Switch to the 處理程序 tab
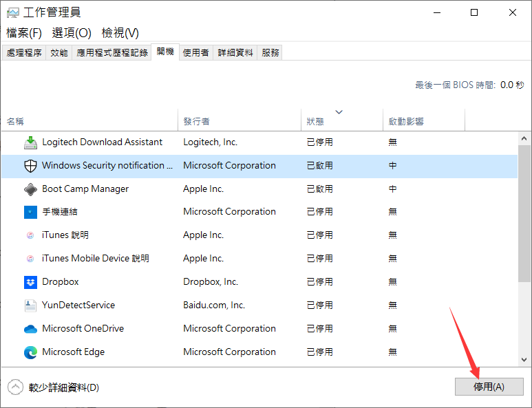This screenshot has height=408, width=532. 24,53
